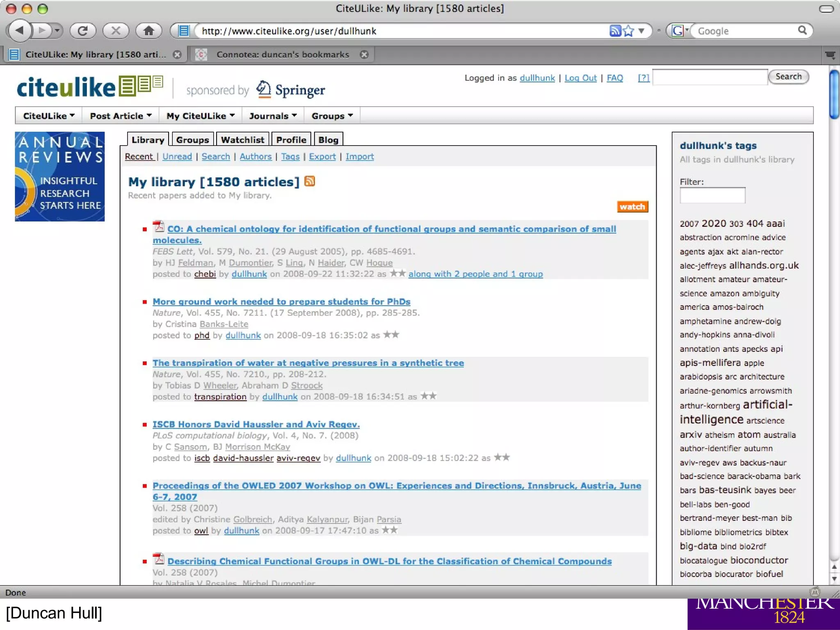Click the tags Filter input field

tap(712, 196)
